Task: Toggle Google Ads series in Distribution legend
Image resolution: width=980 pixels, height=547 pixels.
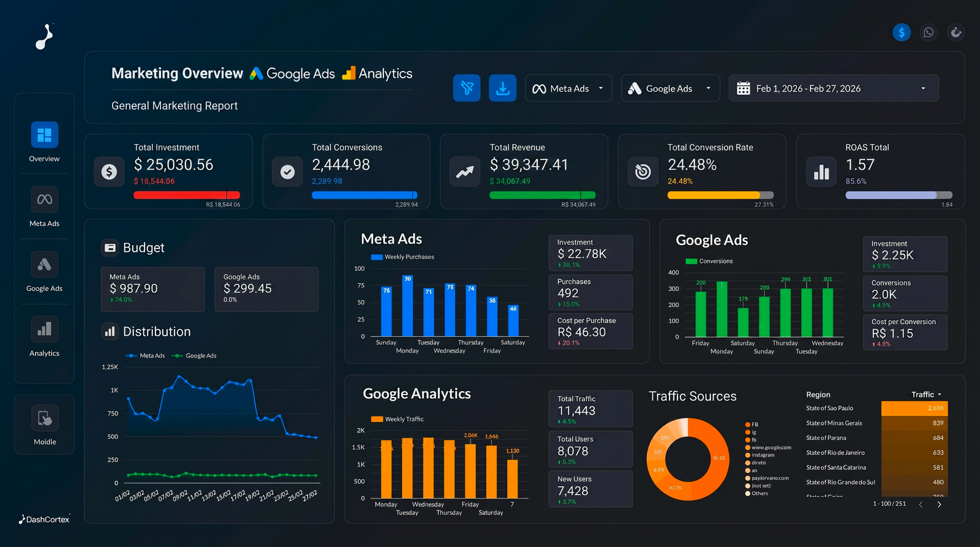Action: coord(194,356)
